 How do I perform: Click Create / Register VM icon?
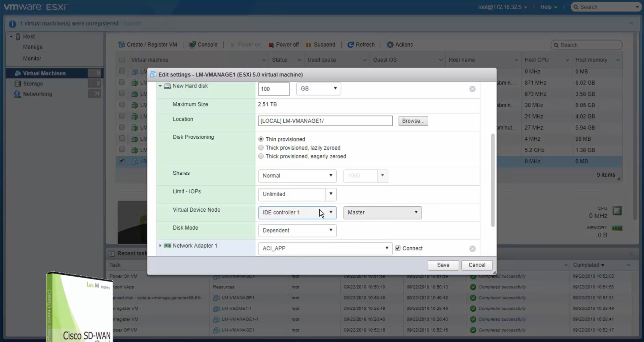[121, 45]
